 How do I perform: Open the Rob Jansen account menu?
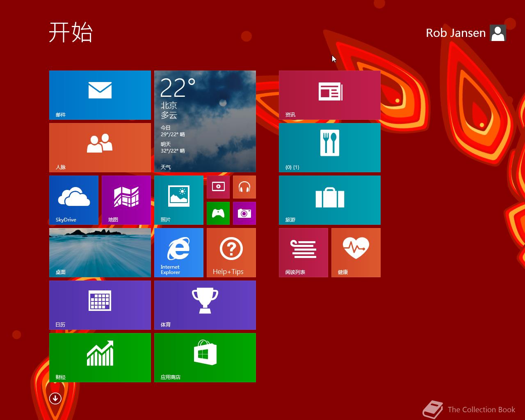[x=456, y=33]
